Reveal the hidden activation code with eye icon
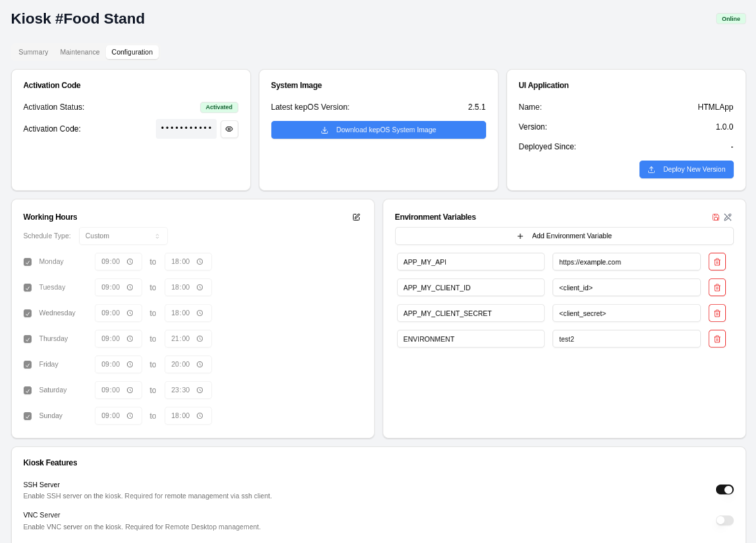The image size is (756, 543). click(x=229, y=129)
